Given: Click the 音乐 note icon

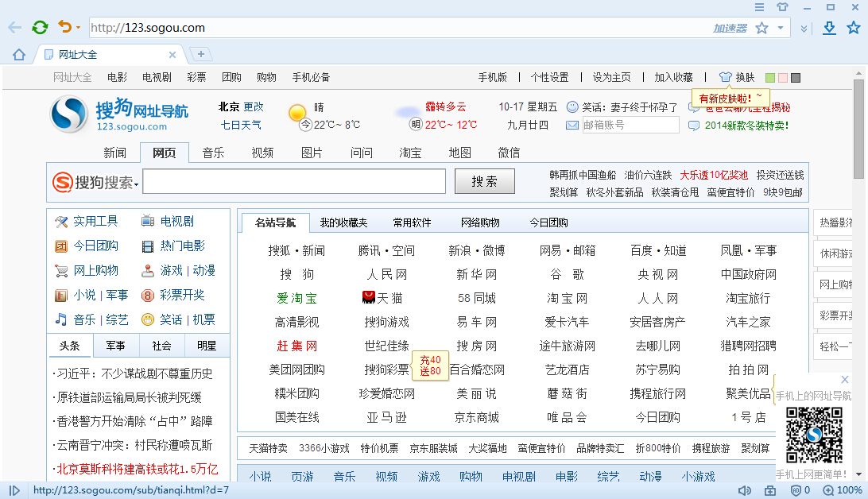Looking at the screenshot, I should pos(61,319).
